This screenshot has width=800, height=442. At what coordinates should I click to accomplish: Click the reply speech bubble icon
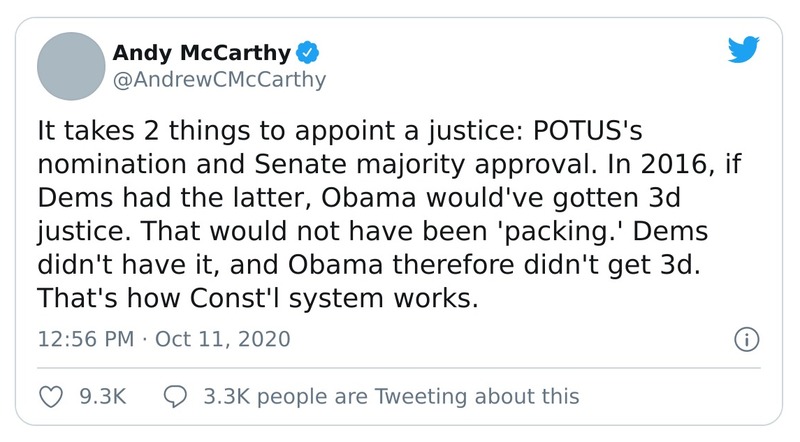(x=174, y=396)
